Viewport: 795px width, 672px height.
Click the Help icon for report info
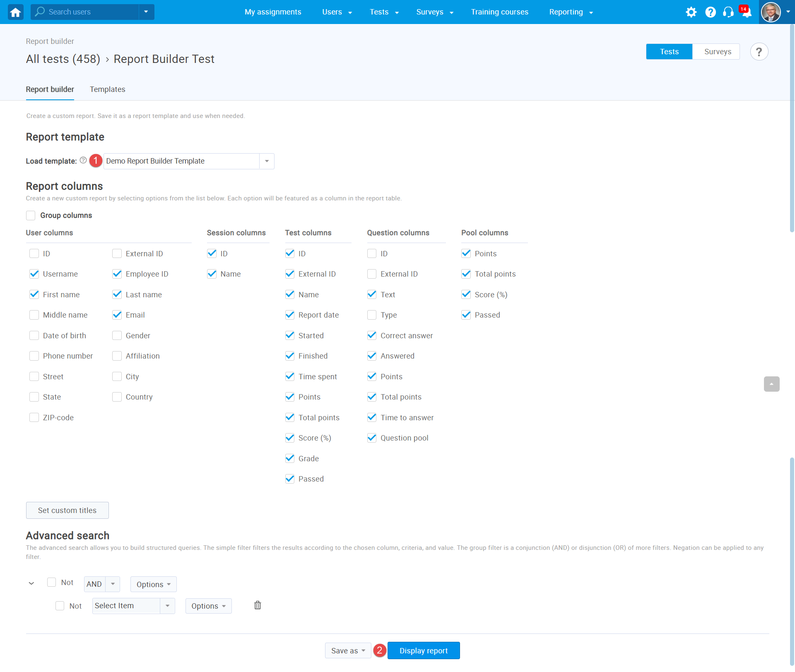pyautogui.click(x=760, y=51)
